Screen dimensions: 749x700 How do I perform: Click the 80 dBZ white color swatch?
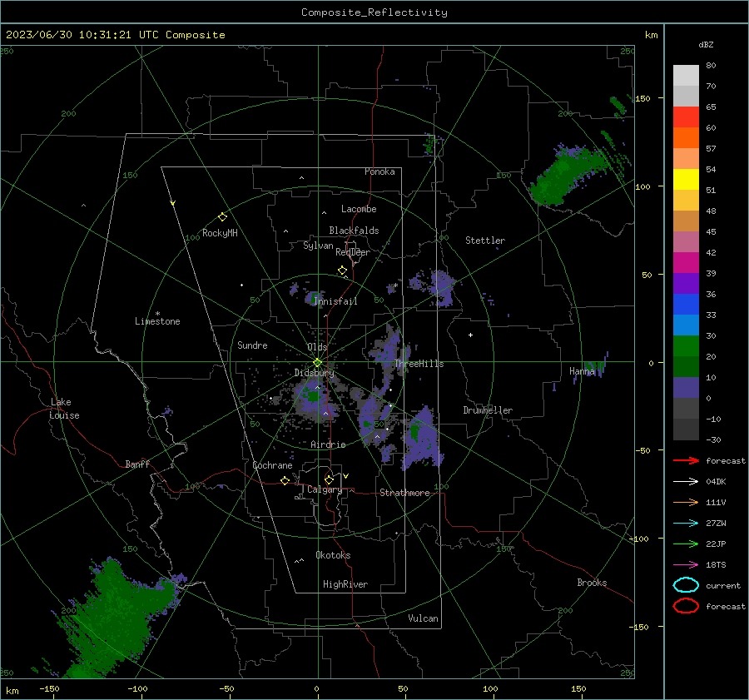pyautogui.click(x=686, y=75)
